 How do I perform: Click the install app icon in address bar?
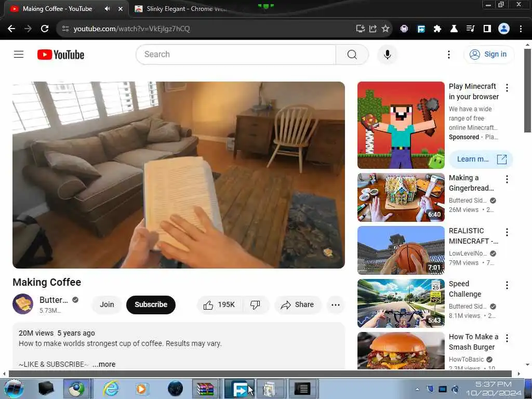click(x=361, y=29)
